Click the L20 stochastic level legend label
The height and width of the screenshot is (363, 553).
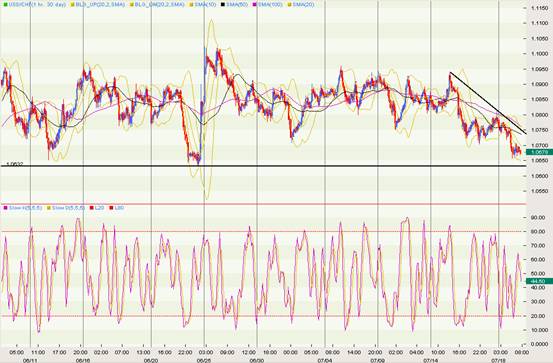(x=99, y=208)
